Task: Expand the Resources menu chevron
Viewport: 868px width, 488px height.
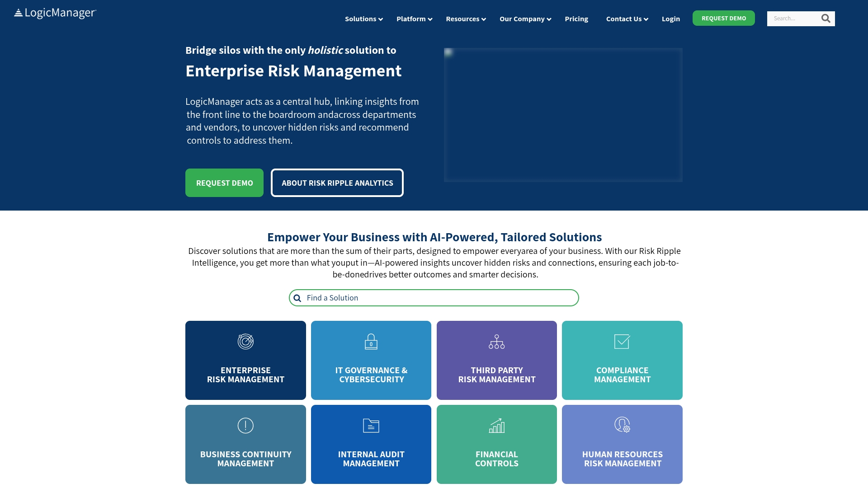Action: 484,19
